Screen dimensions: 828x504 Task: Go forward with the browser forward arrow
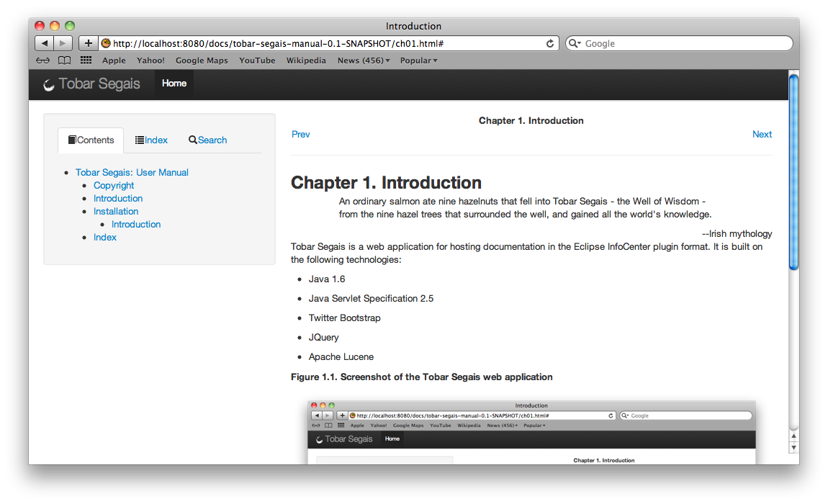pyautogui.click(x=63, y=43)
